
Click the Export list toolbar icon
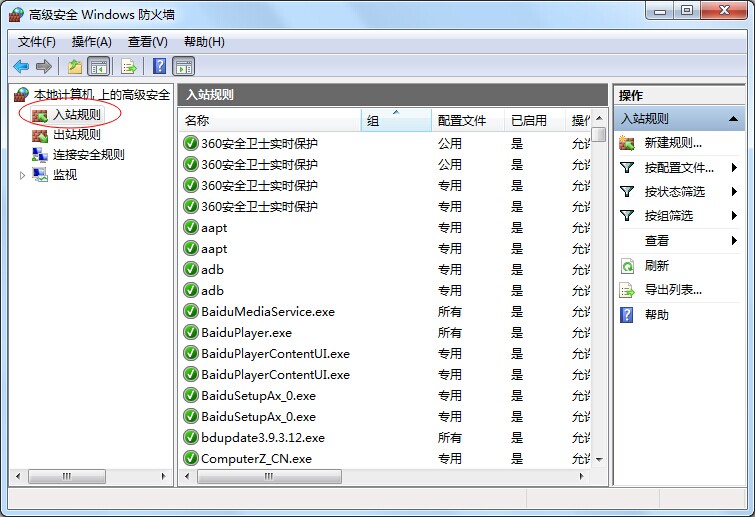(x=129, y=66)
